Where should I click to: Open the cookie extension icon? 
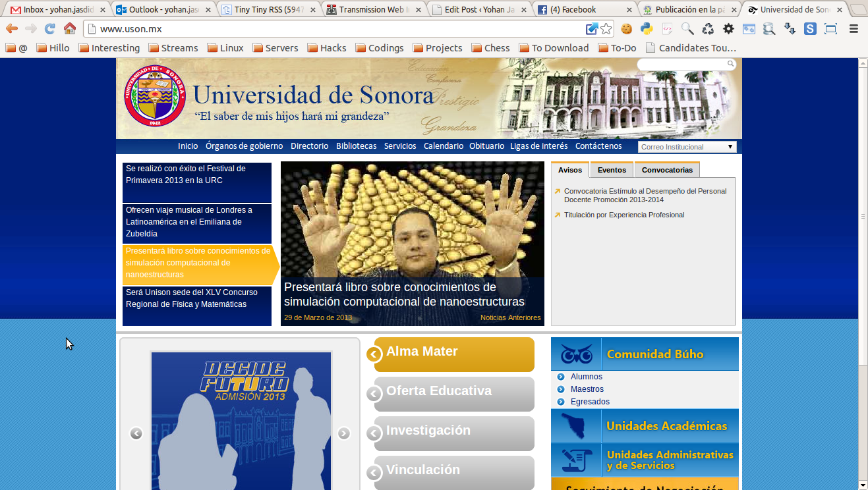tap(626, 29)
